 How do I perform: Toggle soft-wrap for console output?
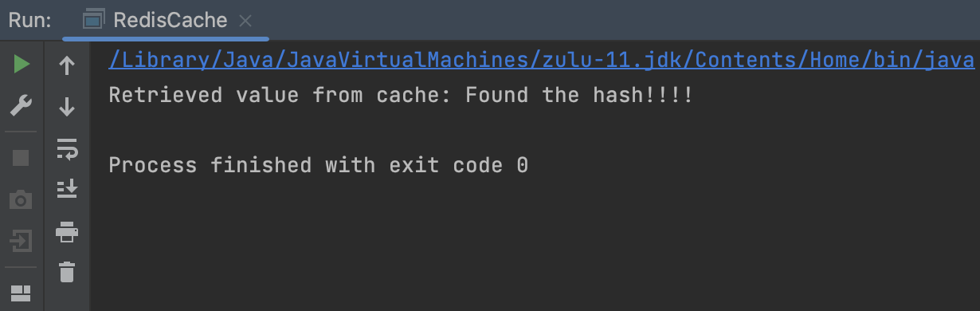pos(68,148)
